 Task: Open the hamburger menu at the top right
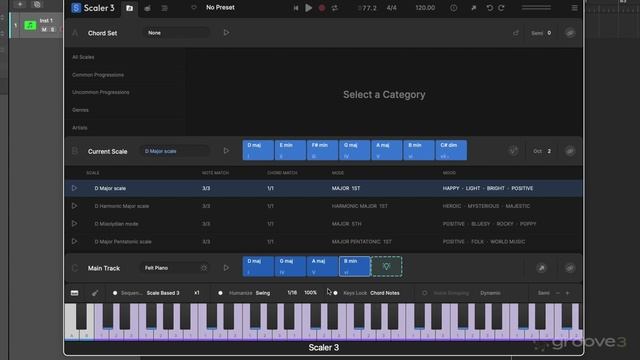coord(574,8)
